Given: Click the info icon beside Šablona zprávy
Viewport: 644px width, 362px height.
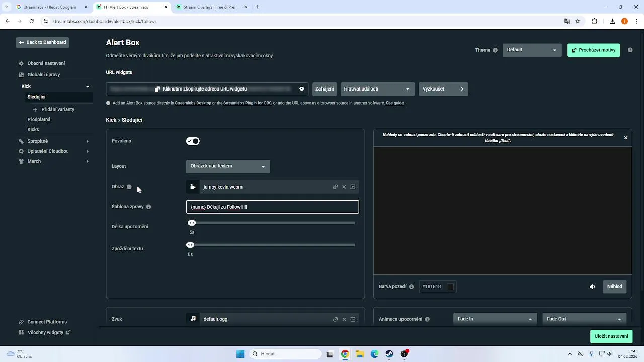Looking at the screenshot, I should (148, 207).
